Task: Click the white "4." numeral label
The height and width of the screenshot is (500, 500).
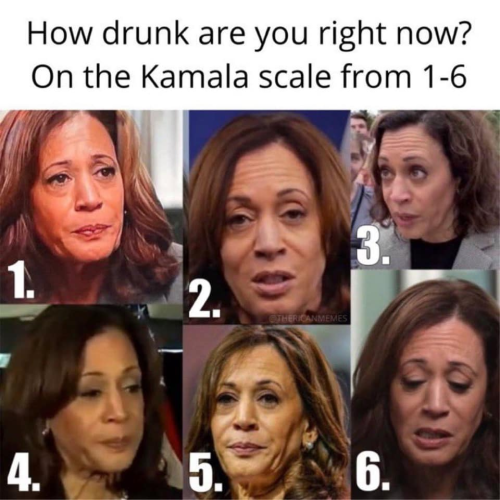Action: pyautogui.click(x=22, y=474)
